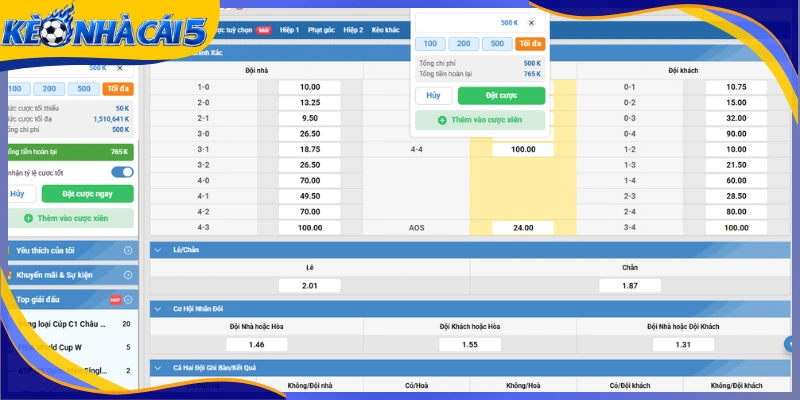
Task: Select Đội Nhà hoặc Hòa odds 1.46
Action: pyautogui.click(x=257, y=345)
